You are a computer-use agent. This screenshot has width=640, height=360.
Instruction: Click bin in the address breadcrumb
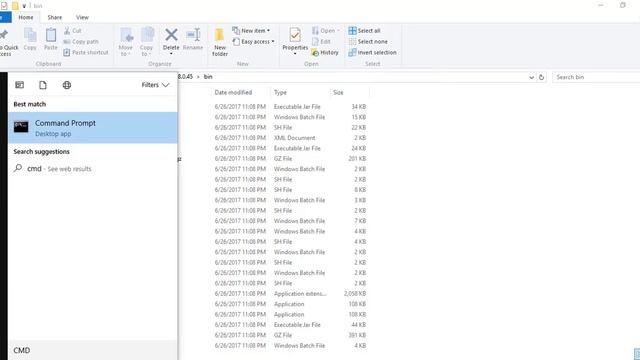(x=208, y=77)
